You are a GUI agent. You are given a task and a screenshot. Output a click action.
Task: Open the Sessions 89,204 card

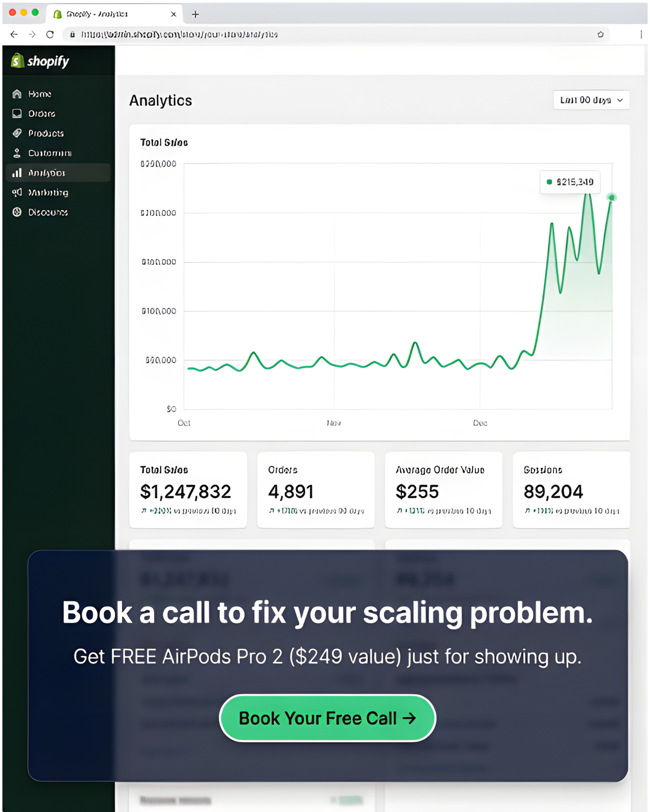[571, 490]
